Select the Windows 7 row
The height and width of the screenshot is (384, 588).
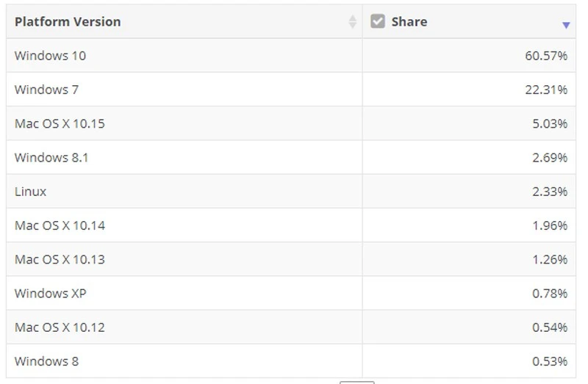click(x=291, y=90)
